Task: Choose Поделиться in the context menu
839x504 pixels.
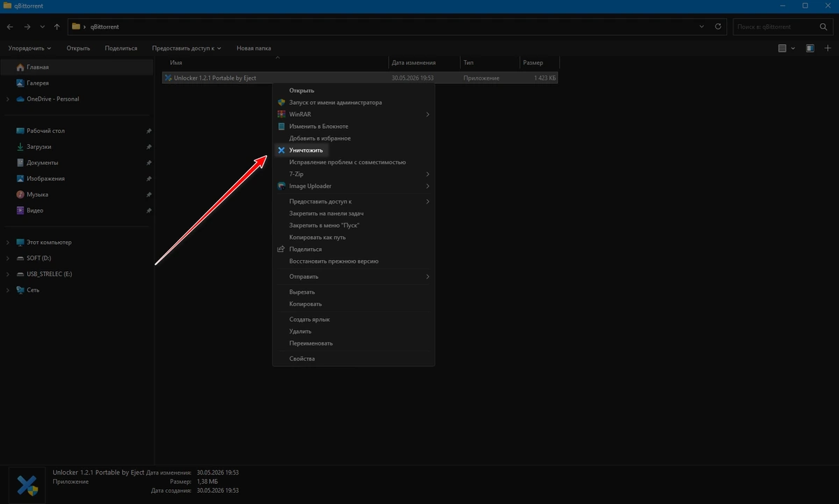Action: pyautogui.click(x=353, y=249)
